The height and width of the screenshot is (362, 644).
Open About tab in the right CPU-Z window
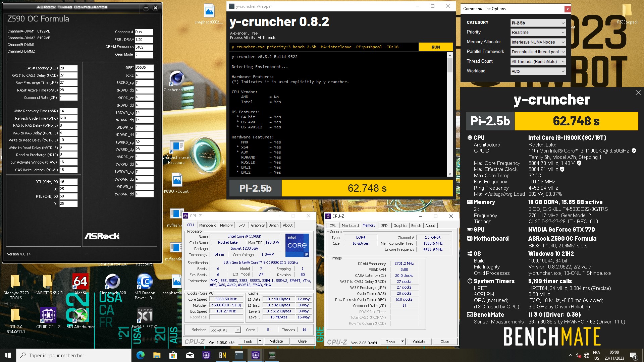pyautogui.click(x=430, y=226)
